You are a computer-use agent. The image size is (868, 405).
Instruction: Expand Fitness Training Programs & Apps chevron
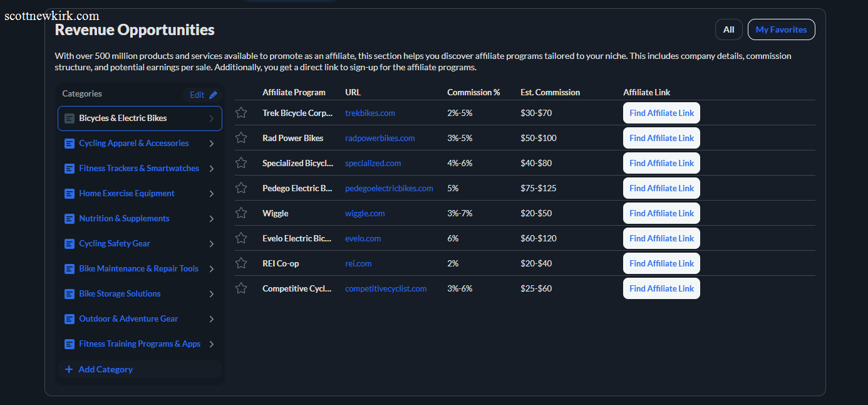(212, 344)
